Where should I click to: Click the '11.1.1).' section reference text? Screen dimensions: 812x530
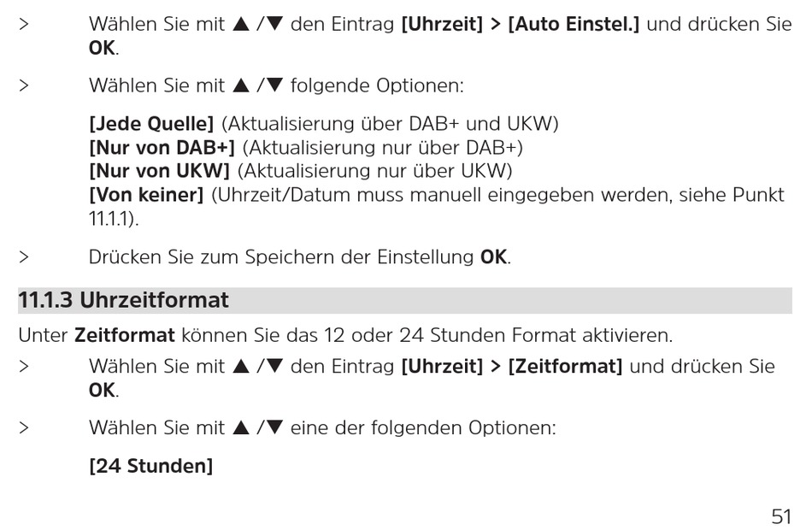click(x=114, y=219)
